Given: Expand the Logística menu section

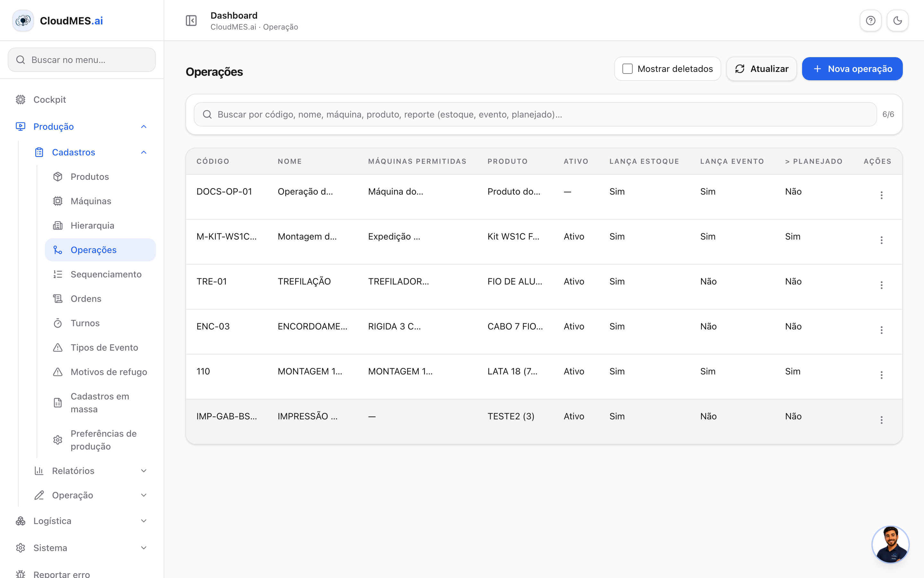Looking at the screenshot, I should pos(143,521).
